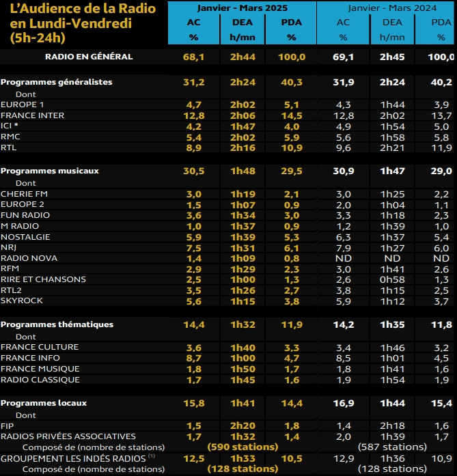Click the 'Programmes locaux' section heading

pyautogui.click(x=44, y=403)
